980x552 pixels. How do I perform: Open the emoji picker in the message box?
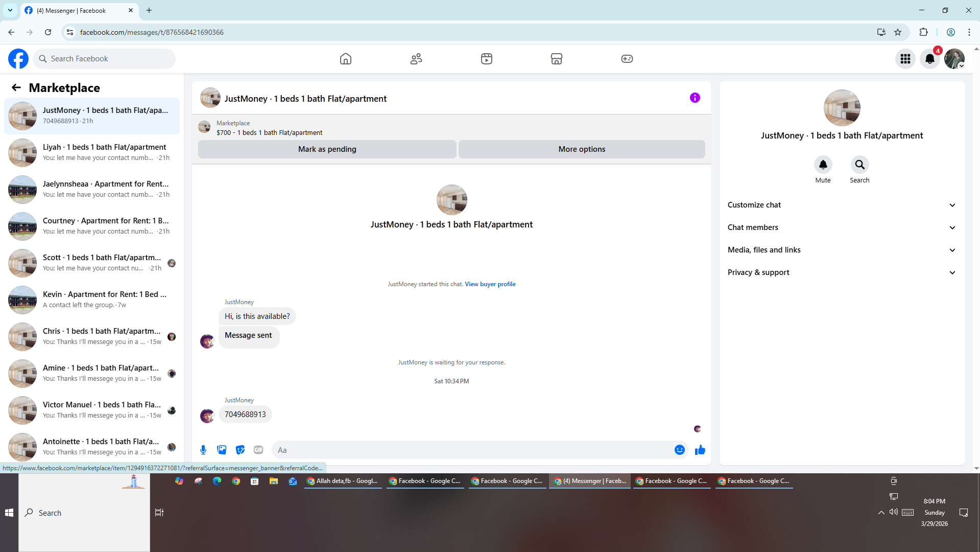[x=680, y=450]
